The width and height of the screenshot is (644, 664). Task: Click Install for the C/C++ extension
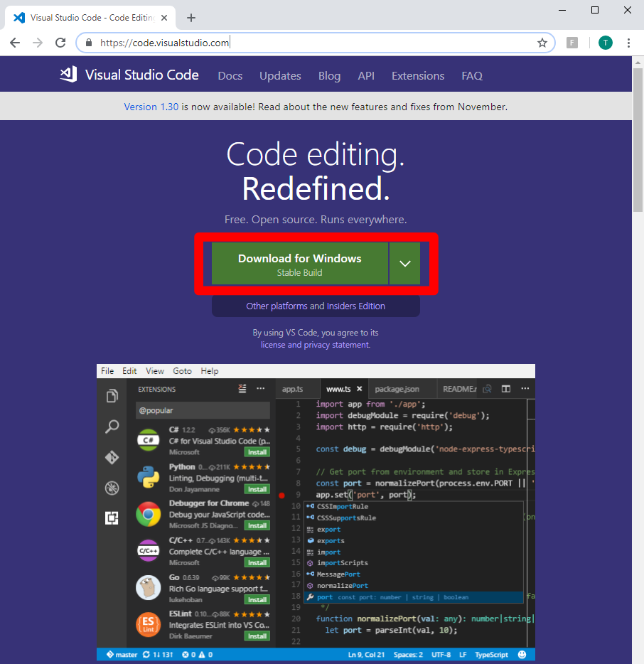[x=257, y=563]
